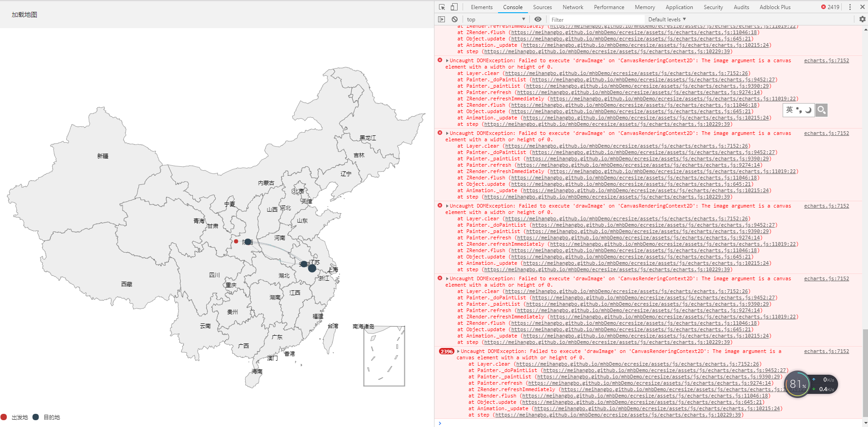Click the 台湾 label on map
The width and height of the screenshot is (868, 427).
(333, 326)
